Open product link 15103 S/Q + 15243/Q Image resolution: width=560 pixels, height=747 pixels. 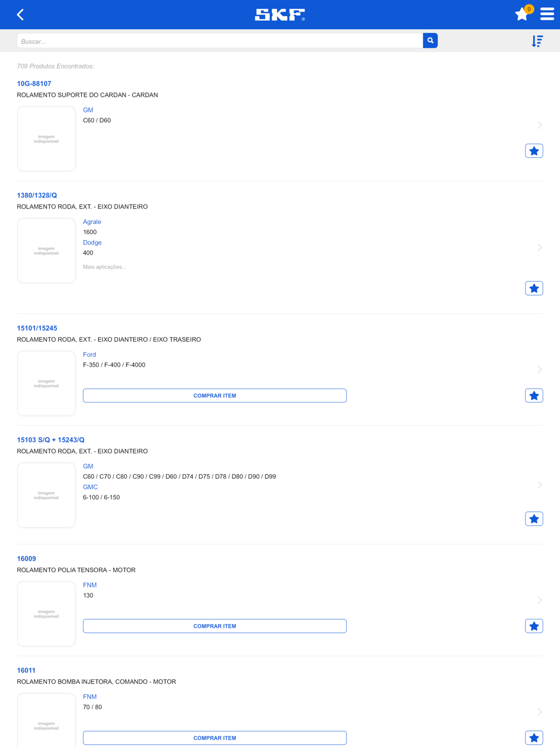click(51, 440)
